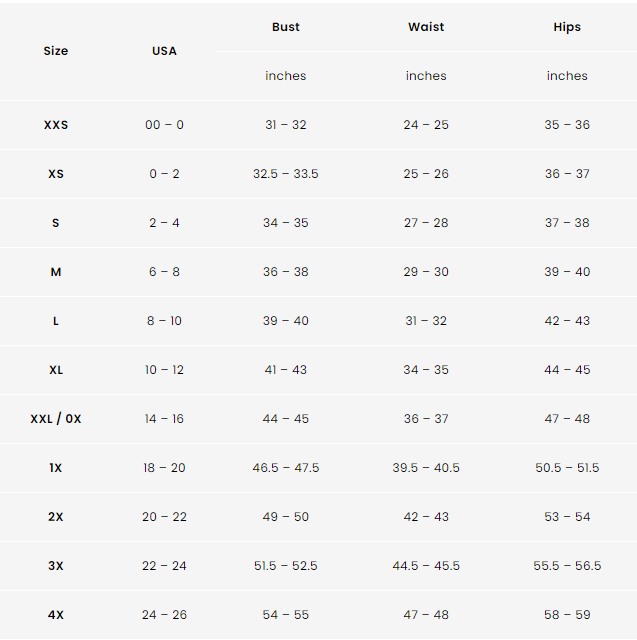Image resolution: width=637 pixels, height=640 pixels.
Task: Select the XL size label
Action: tap(56, 370)
